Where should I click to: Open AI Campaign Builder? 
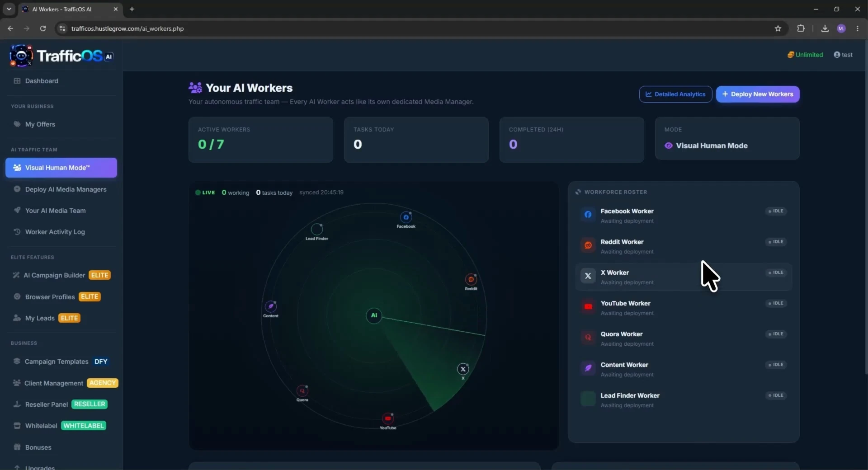tap(61, 275)
